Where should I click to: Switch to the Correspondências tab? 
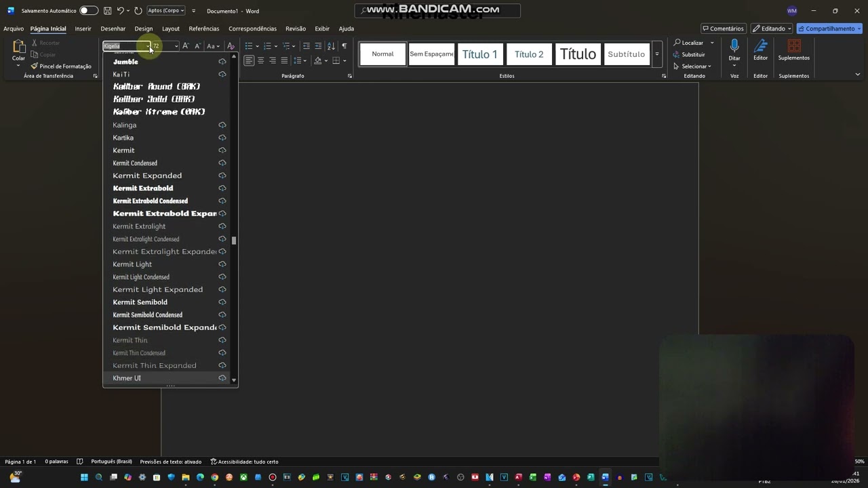pyautogui.click(x=252, y=28)
